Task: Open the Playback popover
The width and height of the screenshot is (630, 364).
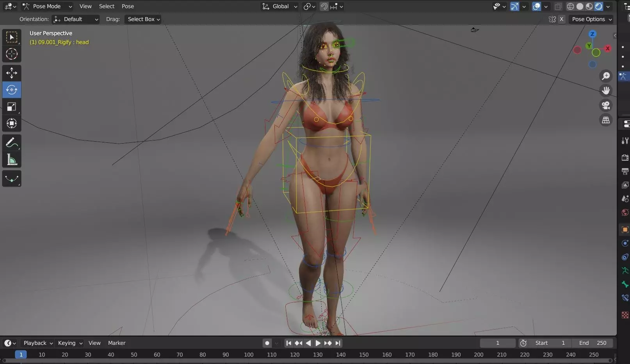Action: [38, 343]
